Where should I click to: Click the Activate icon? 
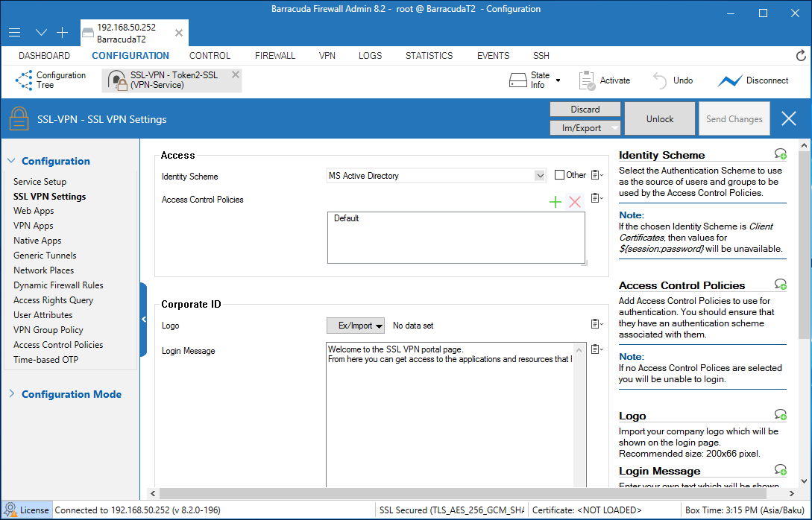588,80
